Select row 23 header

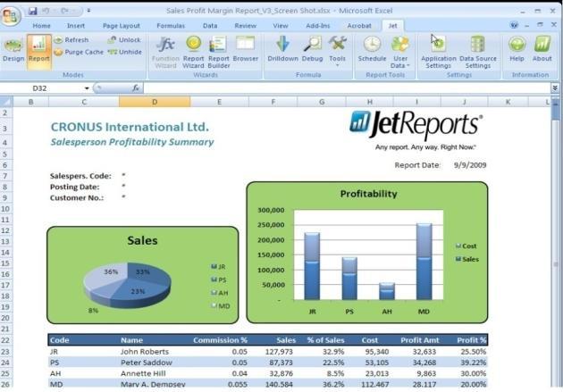coord(5,352)
